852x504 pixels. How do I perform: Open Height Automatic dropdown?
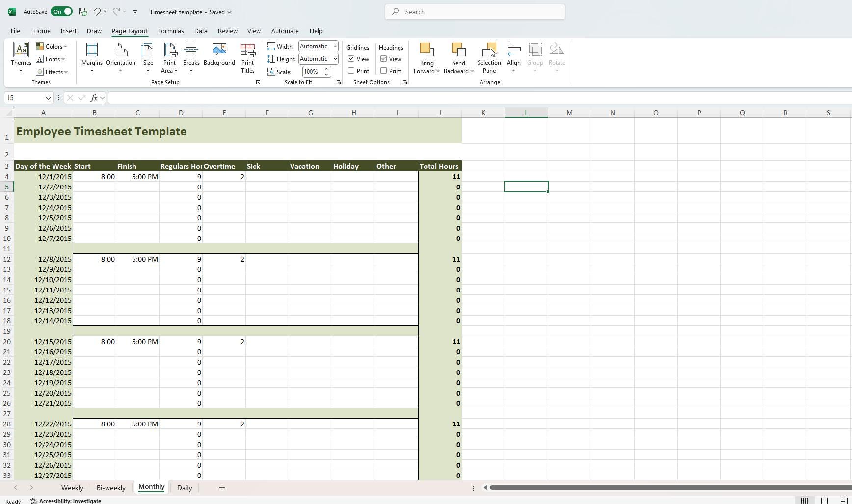(335, 59)
